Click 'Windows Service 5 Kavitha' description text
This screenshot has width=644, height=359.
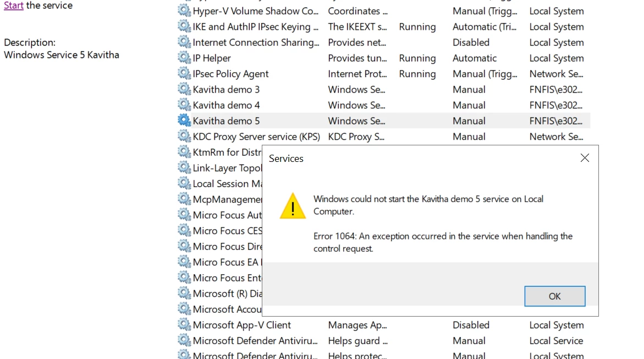(x=62, y=55)
